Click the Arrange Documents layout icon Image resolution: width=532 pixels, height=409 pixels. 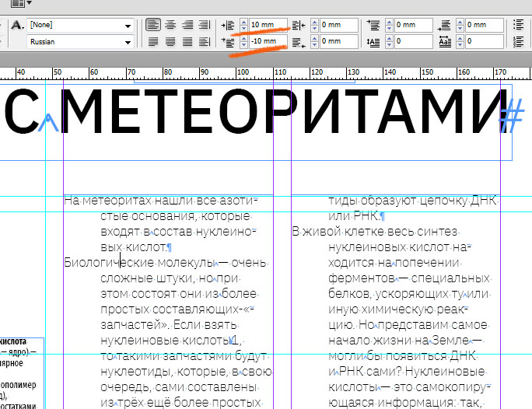tap(17, 3)
